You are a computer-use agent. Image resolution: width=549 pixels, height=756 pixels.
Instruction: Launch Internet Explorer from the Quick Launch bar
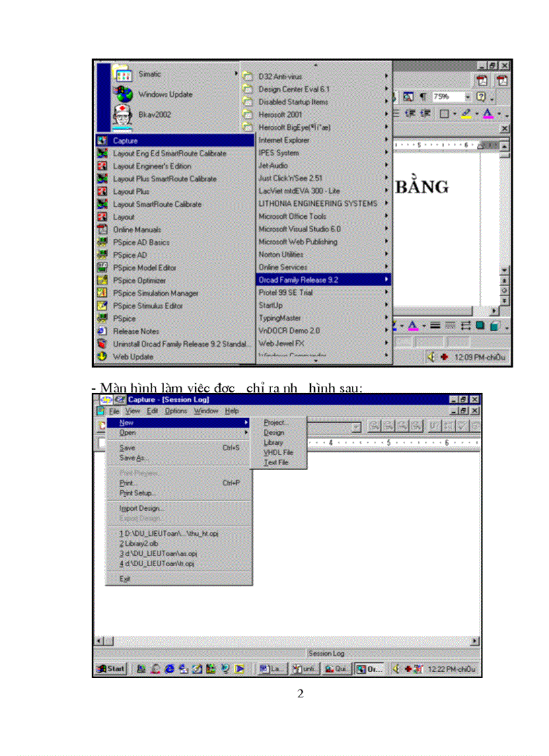pos(168,669)
